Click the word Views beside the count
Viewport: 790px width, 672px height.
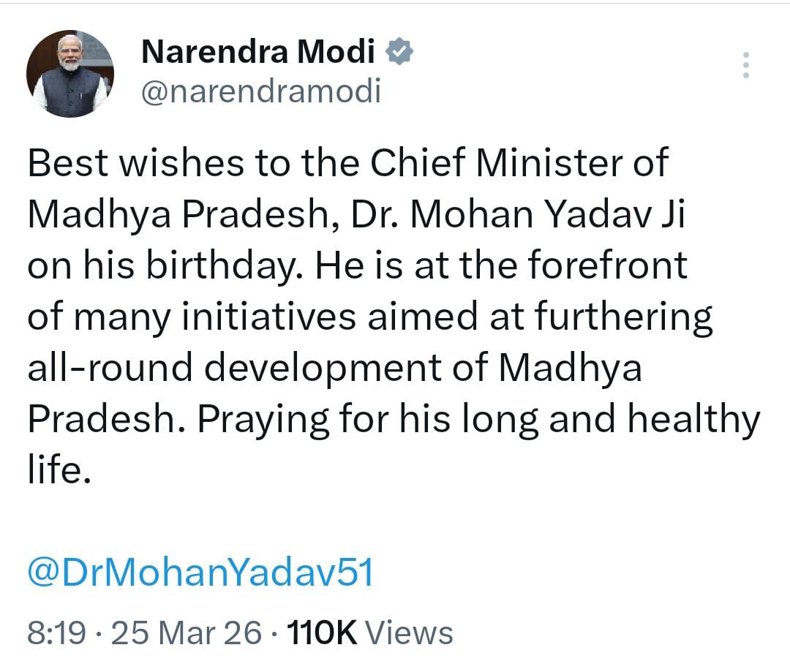[408, 633]
